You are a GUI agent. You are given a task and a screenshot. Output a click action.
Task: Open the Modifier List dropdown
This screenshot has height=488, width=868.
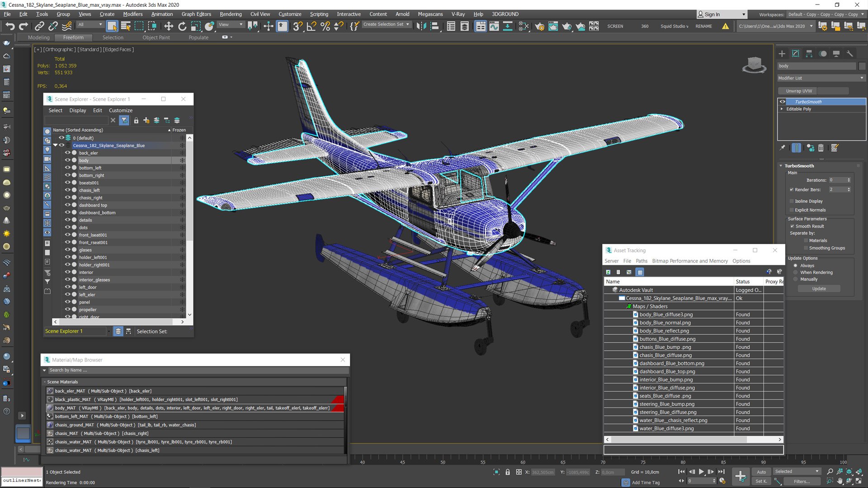click(821, 78)
